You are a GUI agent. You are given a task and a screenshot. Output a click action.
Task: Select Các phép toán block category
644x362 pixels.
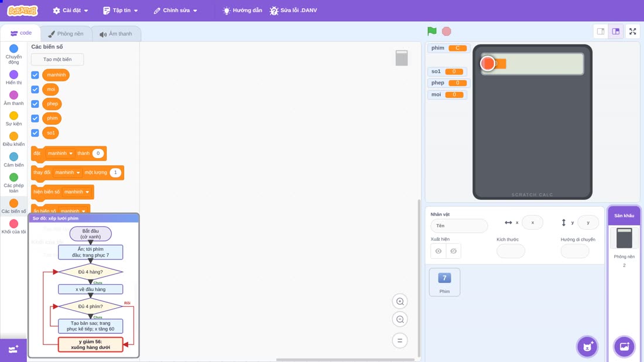tap(13, 183)
